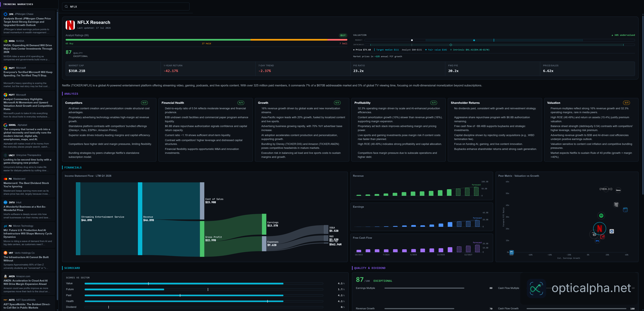
Task: Open AMZN Acceleration In Cloud article
Action: [x=25, y=282]
